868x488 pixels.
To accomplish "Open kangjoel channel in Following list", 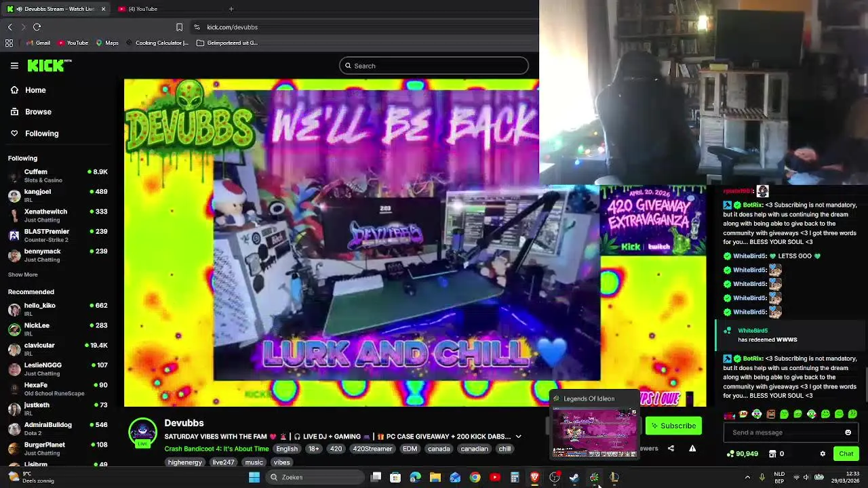I will (58, 195).
